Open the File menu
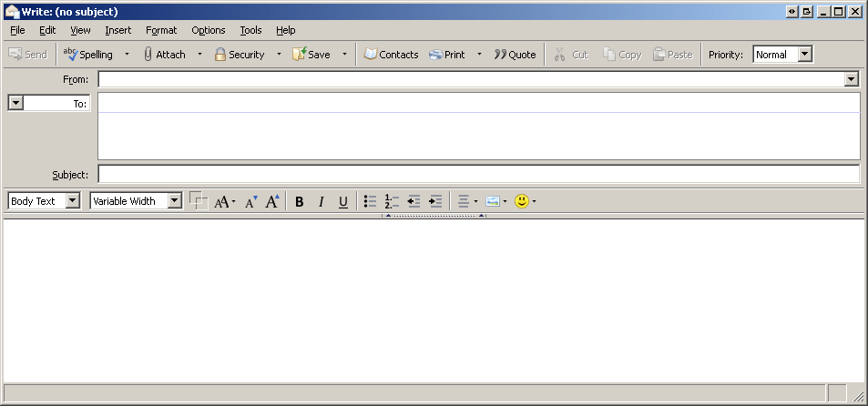The height and width of the screenshot is (406, 868). tap(17, 30)
